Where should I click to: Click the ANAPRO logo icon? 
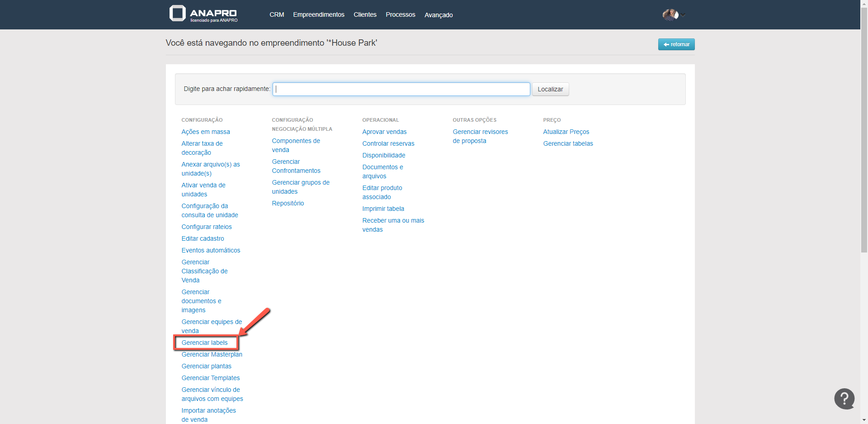click(177, 14)
